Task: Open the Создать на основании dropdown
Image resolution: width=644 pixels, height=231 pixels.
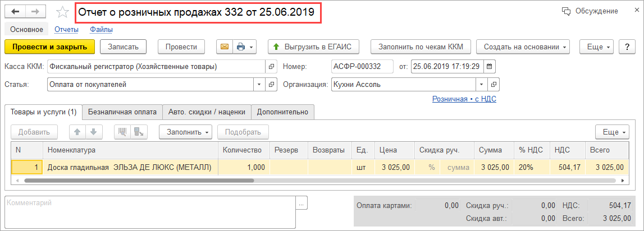Action: pyautogui.click(x=523, y=47)
